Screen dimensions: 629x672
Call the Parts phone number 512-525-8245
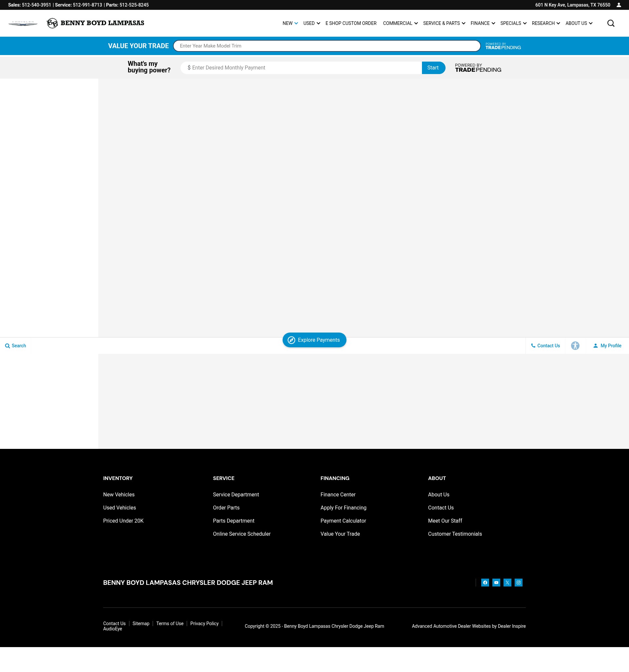point(134,5)
